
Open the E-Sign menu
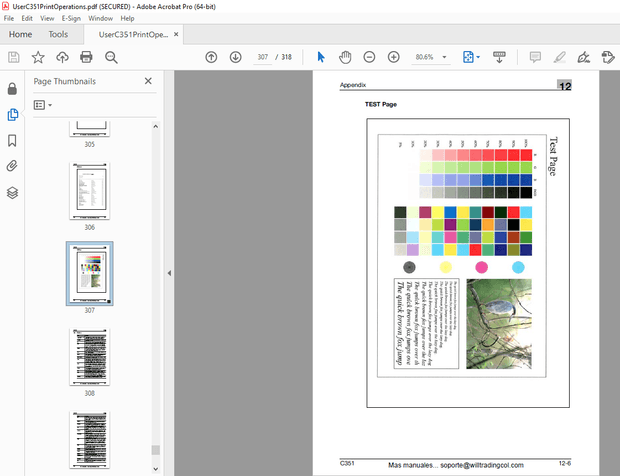pos(71,18)
